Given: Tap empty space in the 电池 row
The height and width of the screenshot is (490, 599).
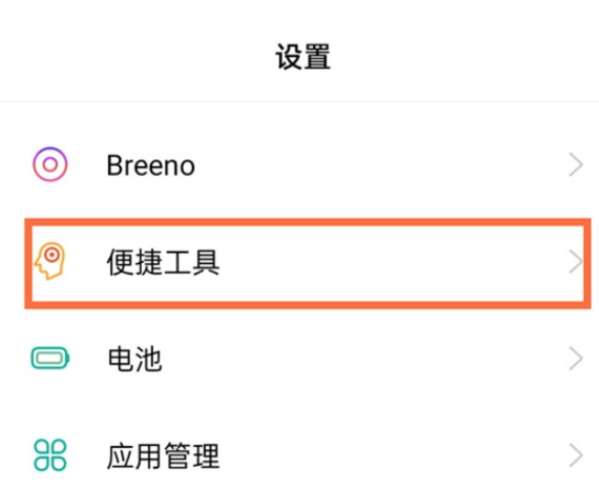Looking at the screenshot, I should [x=382, y=358].
